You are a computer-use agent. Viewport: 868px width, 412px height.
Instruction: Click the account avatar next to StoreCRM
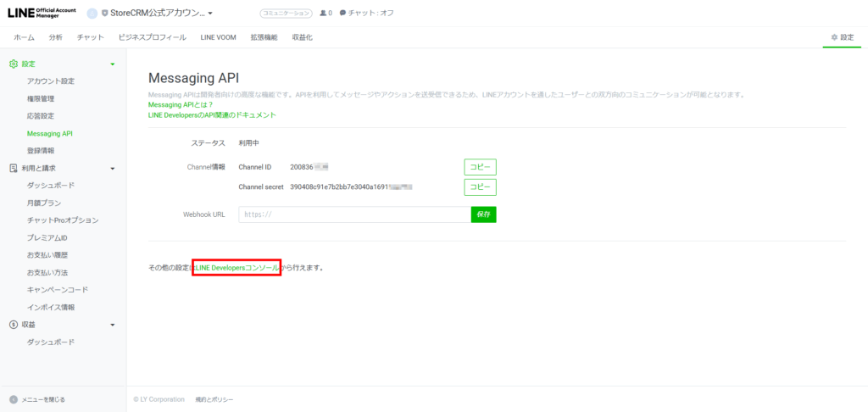92,14
